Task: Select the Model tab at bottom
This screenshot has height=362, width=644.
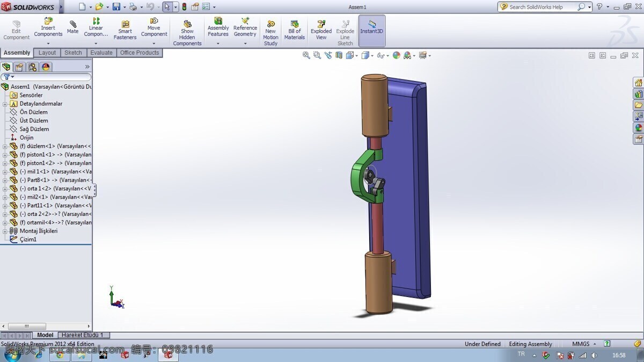Action: 45,335
